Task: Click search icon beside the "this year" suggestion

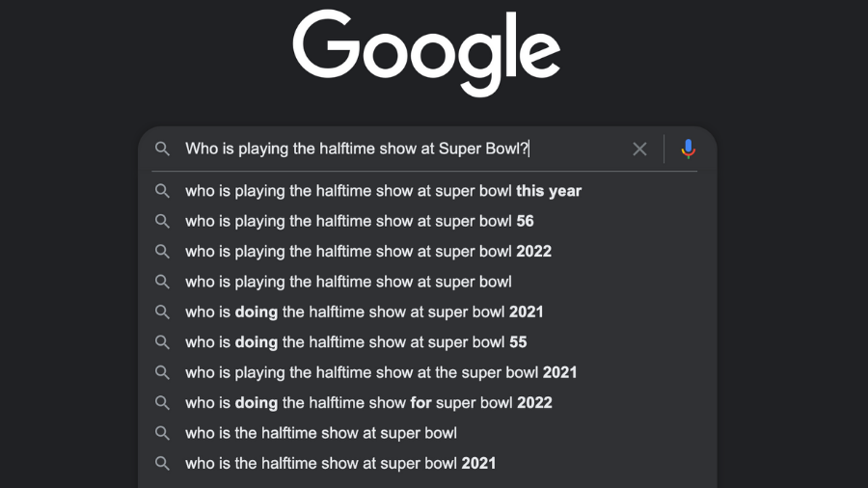Action: coord(163,191)
